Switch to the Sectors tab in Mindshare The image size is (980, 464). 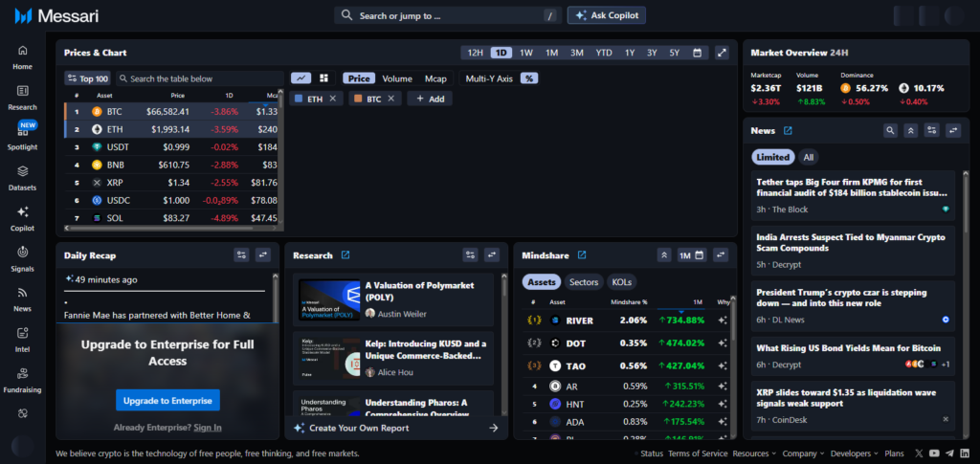point(583,282)
